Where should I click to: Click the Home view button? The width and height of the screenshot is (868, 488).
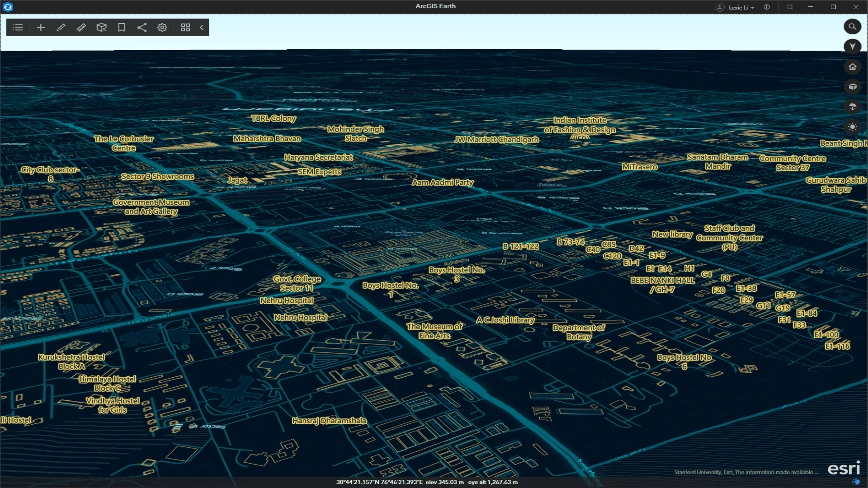(x=853, y=66)
